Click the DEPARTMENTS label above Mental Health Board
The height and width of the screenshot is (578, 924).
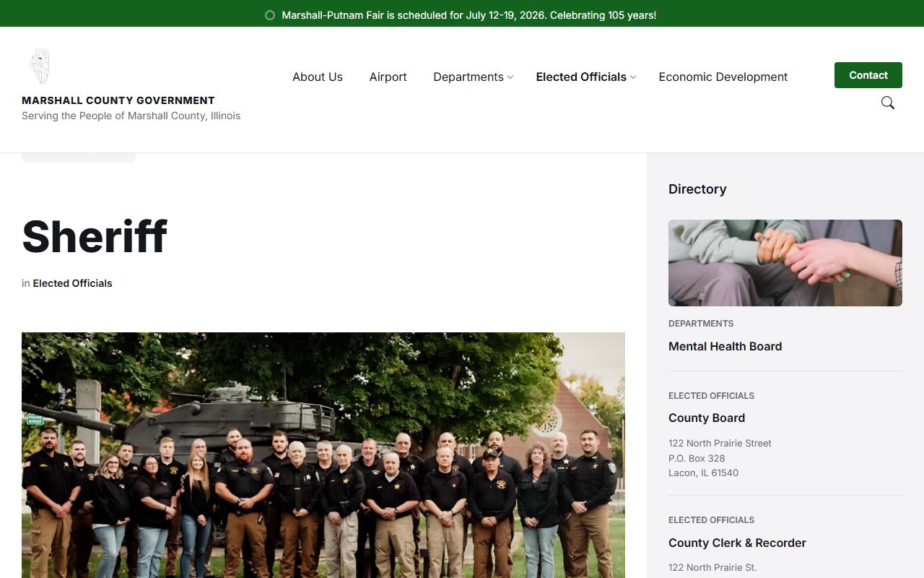(701, 324)
